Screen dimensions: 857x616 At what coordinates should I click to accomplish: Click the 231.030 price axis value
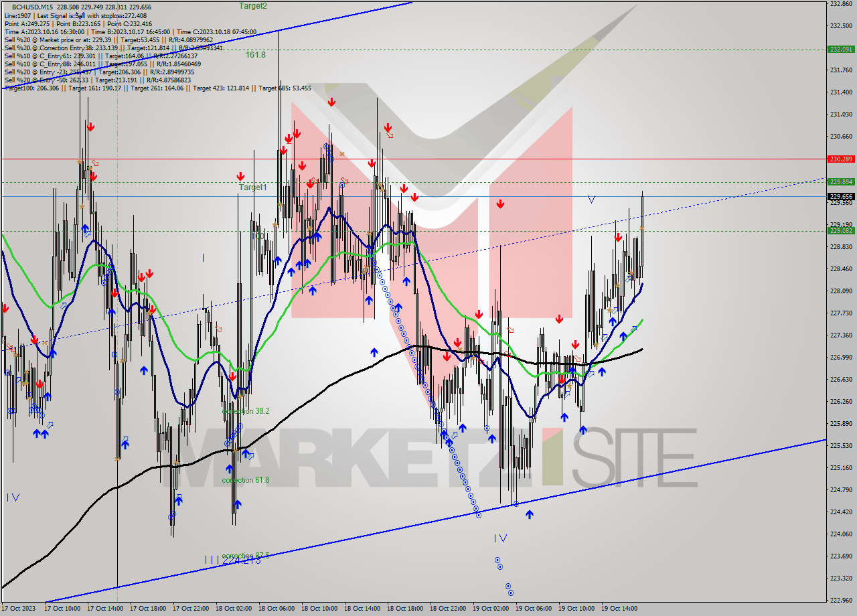coord(841,114)
